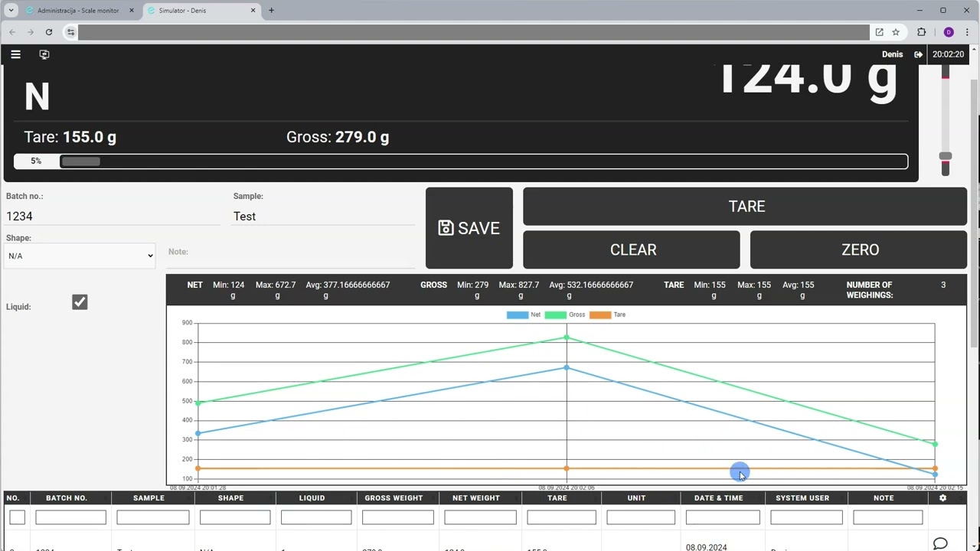Image resolution: width=980 pixels, height=551 pixels.
Task: Click the open-in-app icon in address bar
Action: click(880, 32)
